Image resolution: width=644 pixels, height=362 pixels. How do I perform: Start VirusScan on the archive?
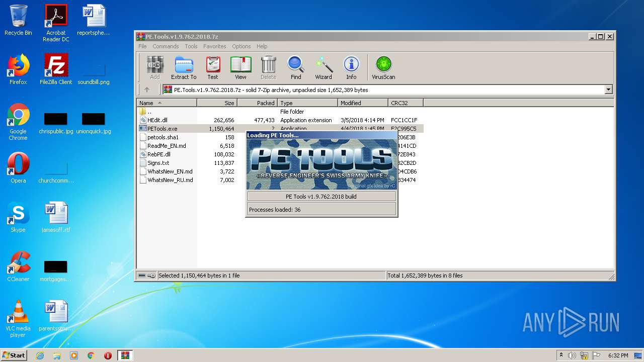[x=383, y=67]
